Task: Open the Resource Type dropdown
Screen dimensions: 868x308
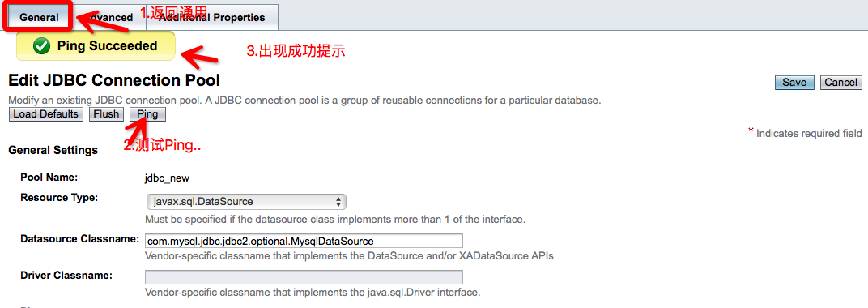Action: click(246, 202)
